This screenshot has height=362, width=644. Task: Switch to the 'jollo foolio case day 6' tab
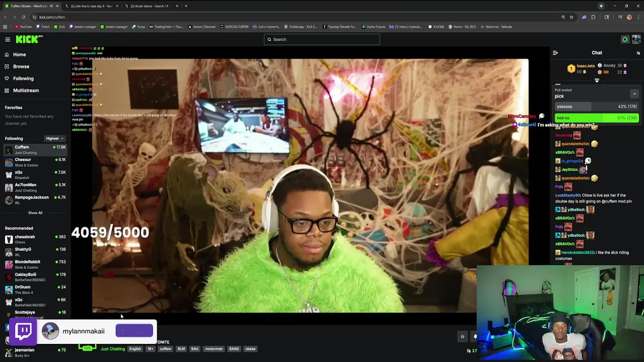91,6
